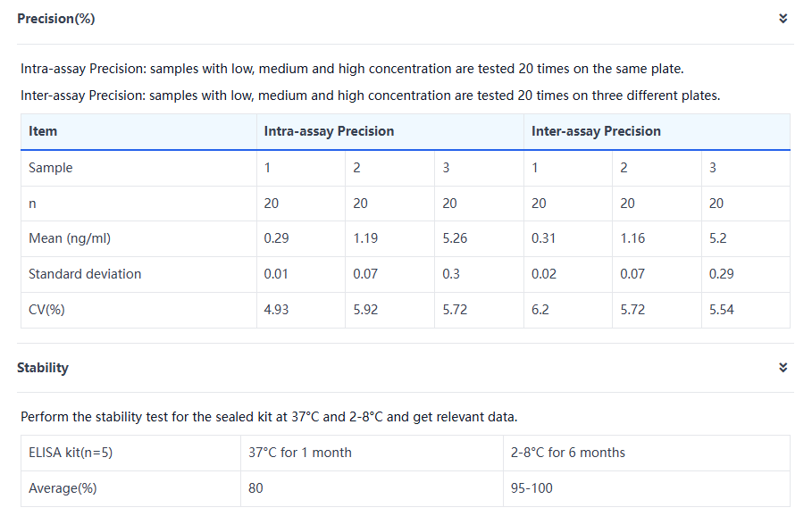This screenshot has width=812, height=516.
Task: Click the CV(%) row label
Action: click(x=46, y=310)
